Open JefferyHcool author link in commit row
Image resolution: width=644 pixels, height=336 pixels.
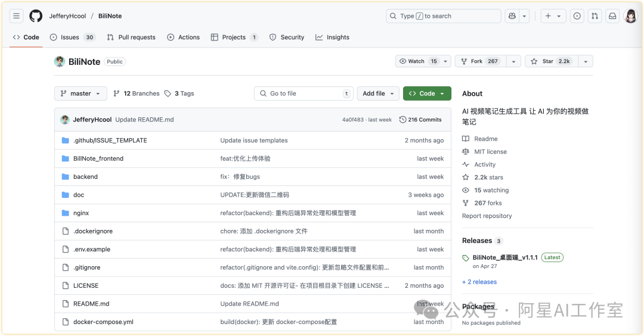[x=92, y=119]
